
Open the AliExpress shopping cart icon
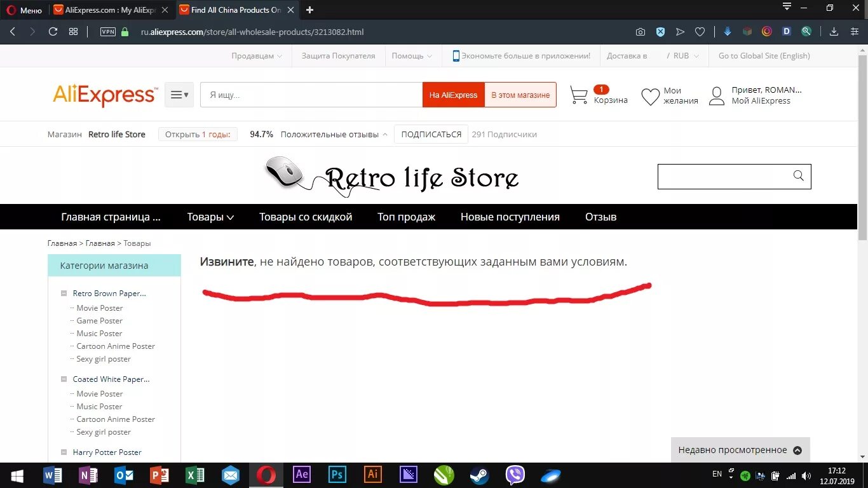pos(579,95)
